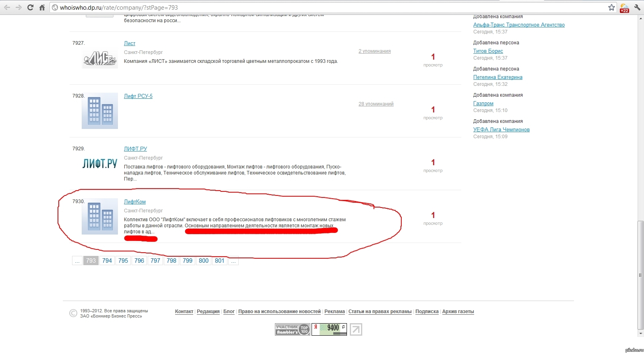
Task: Jump to page 801 in pagination
Action: (x=219, y=261)
